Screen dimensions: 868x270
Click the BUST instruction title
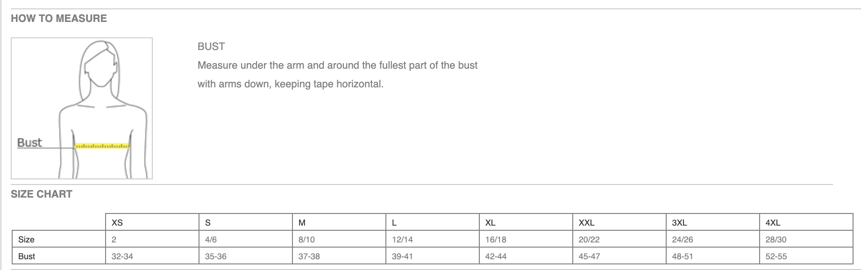click(211, 47)
